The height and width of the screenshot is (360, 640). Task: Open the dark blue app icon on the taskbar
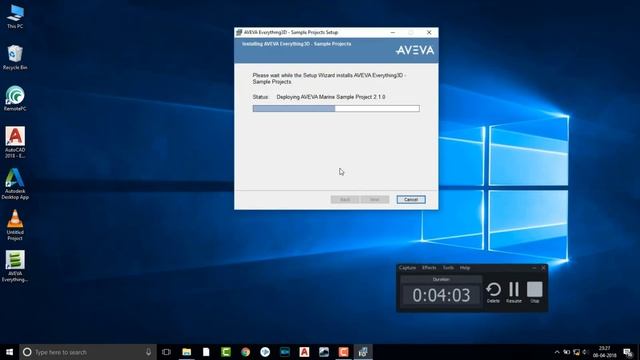coord(284,352)
